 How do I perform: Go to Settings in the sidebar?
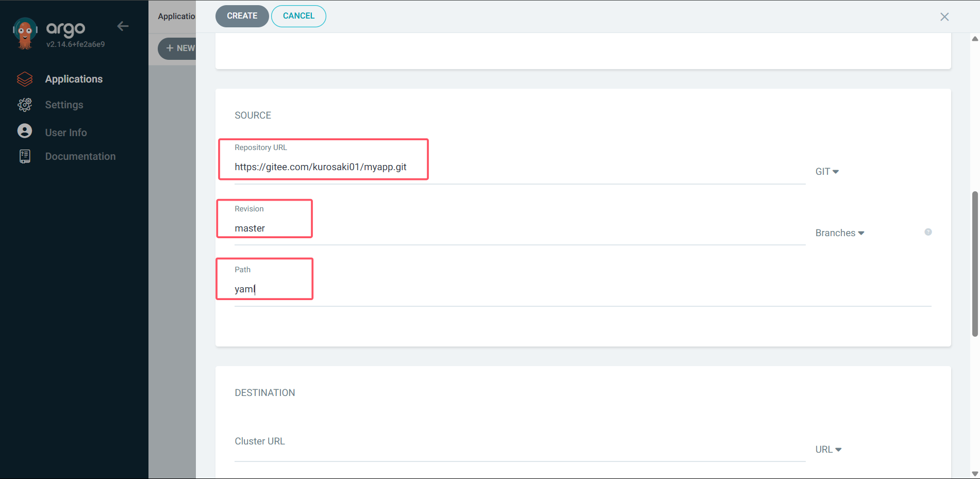coord(64,105)
